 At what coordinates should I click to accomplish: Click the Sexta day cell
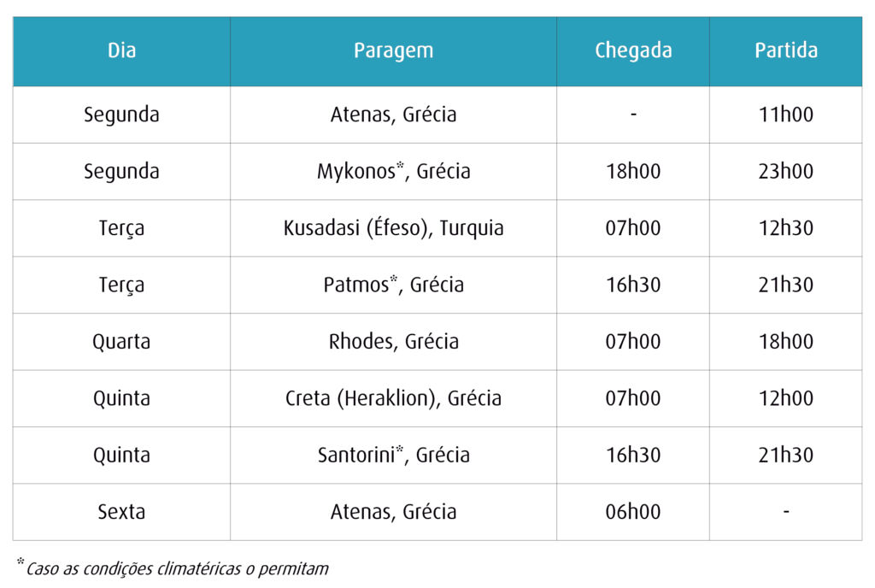121,512
